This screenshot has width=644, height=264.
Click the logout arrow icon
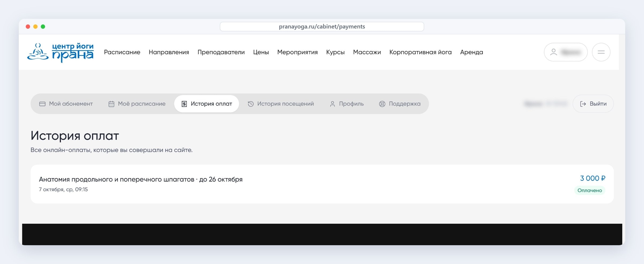(583, 104)
